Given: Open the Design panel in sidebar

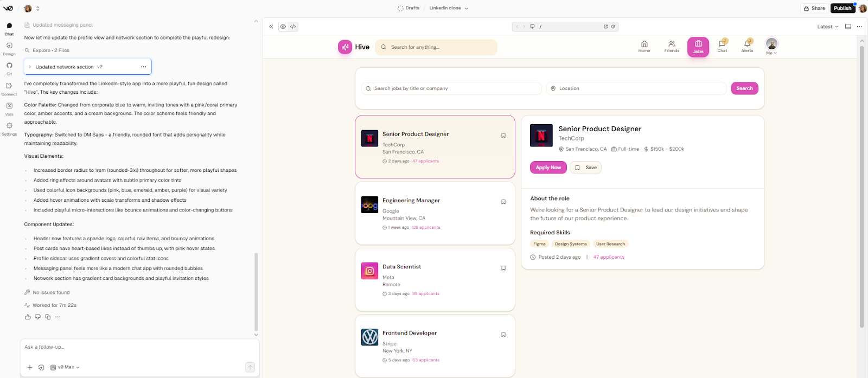Looking at the screenshot, I should pyautogui.click(x=9, y=48).
